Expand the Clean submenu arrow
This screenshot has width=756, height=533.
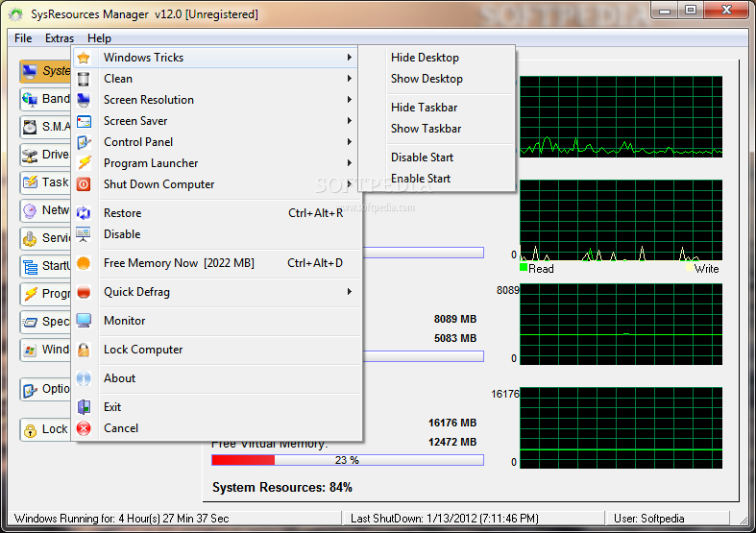pos(350,78)
